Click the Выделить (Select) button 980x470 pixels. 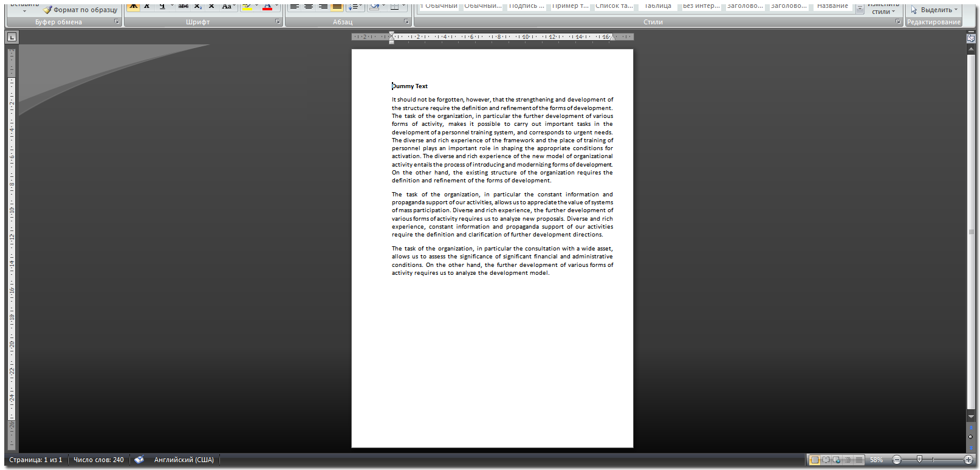click(934, 10)
